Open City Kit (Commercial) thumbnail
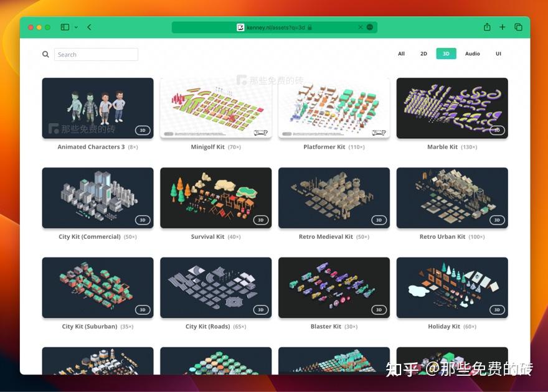 [x=98, y=198]
